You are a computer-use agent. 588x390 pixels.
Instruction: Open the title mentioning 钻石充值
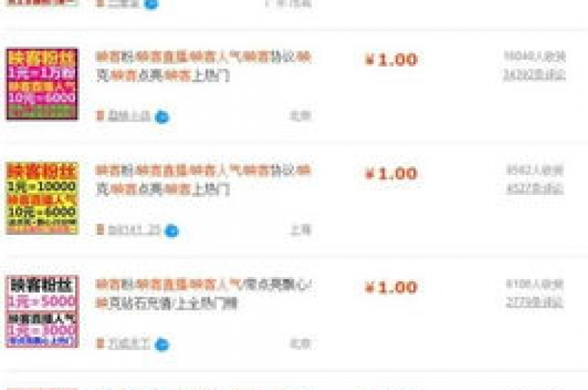204,294
